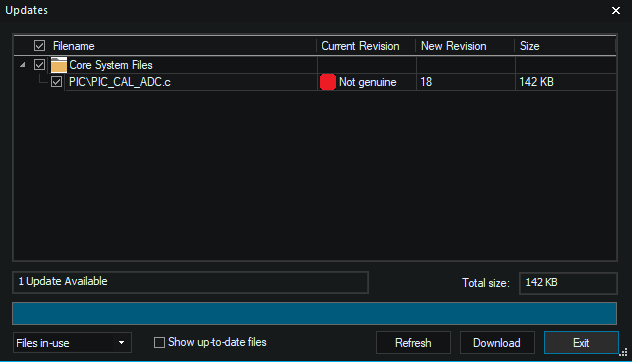The width and height of the screenshot is (632, 362).
Task: Click the Size column header
Action: [x=529, y=46]
